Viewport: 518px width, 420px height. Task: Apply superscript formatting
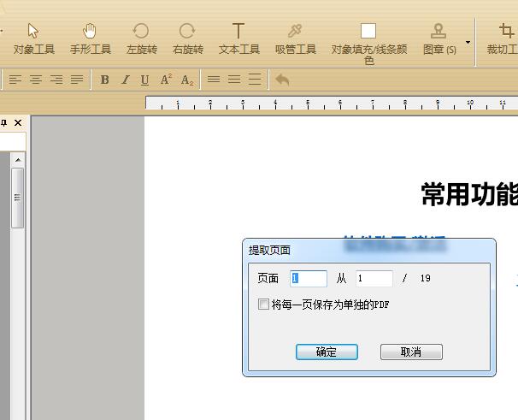click(166, 80)
